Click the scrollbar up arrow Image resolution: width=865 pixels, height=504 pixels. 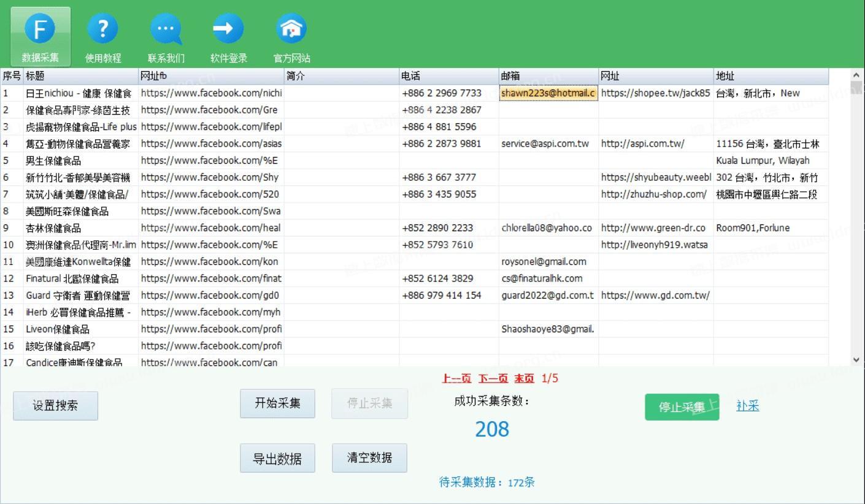pyautogui.click(x=856, y=75)
